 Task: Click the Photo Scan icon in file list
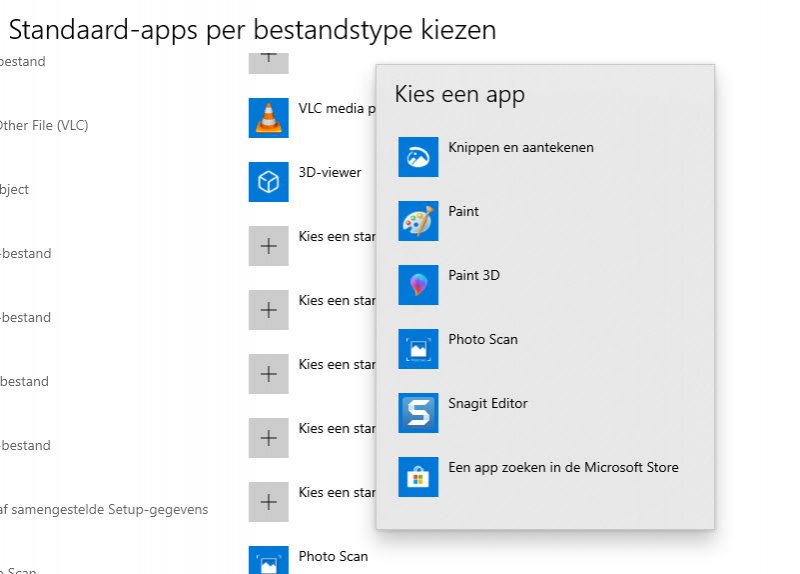point(268,561)
